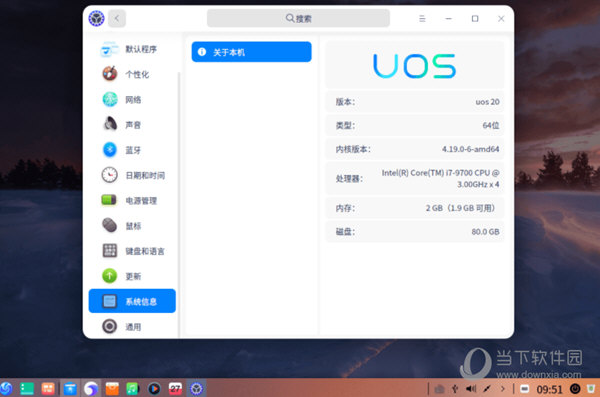Open the trash bin in the dock

[591, 389]
